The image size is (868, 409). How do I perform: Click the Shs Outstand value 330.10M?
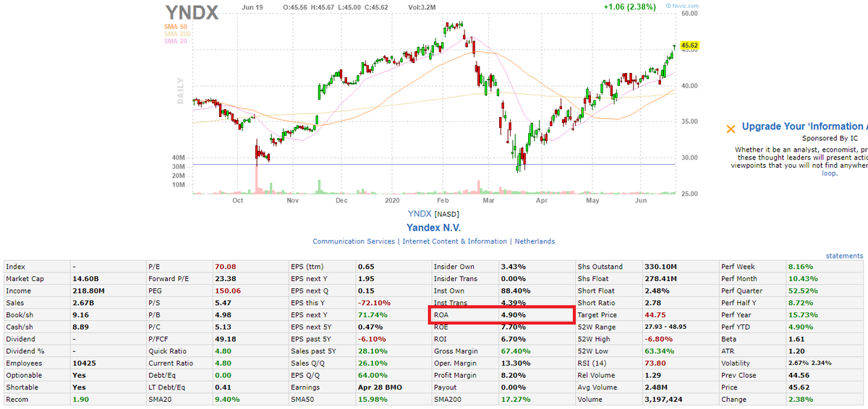click(660, 267)
